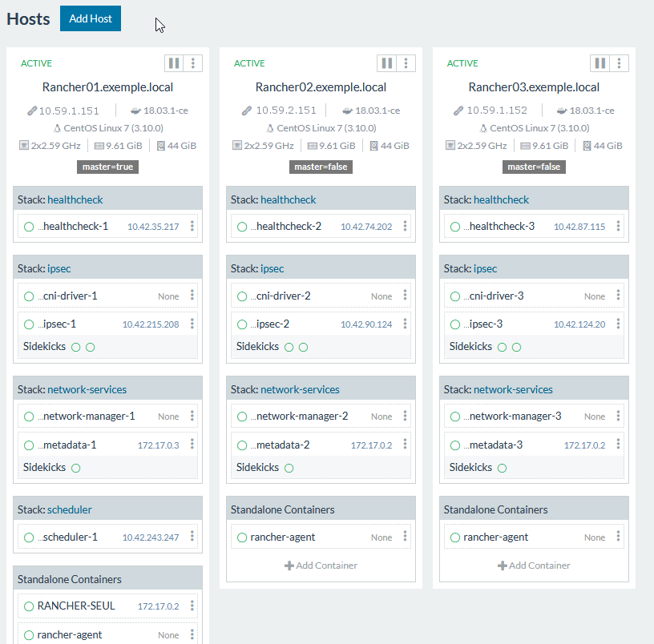Open the metadata-1 container
654x644 pixels.
(67, 445)
